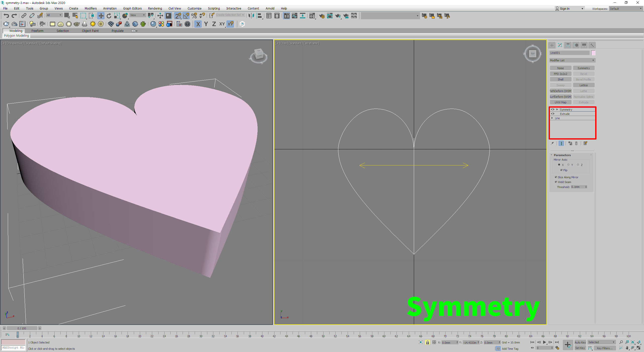The width and height of the screenshot is (644, 352).
Task: Click the pink object color swatch
Action: click(593, 53)
